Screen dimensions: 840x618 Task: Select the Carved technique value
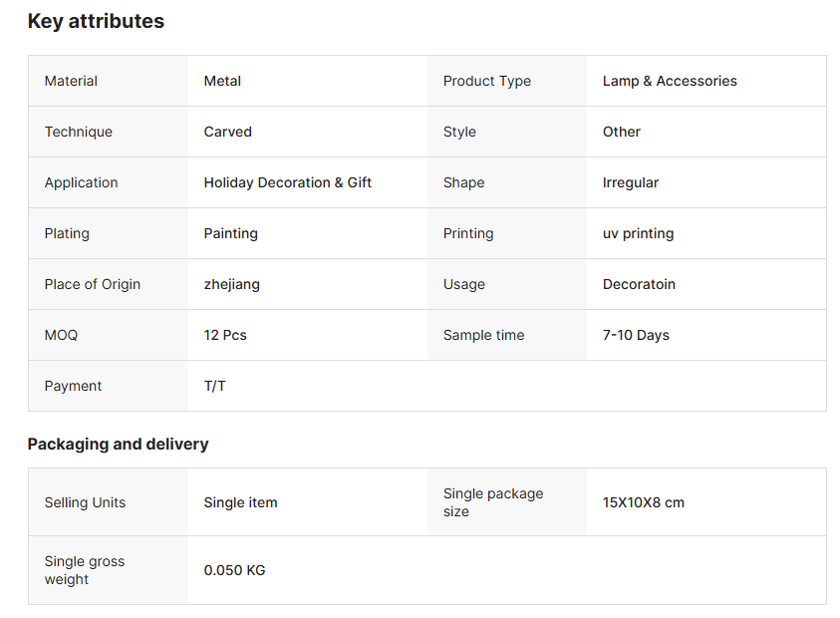(x=227, y=132)
